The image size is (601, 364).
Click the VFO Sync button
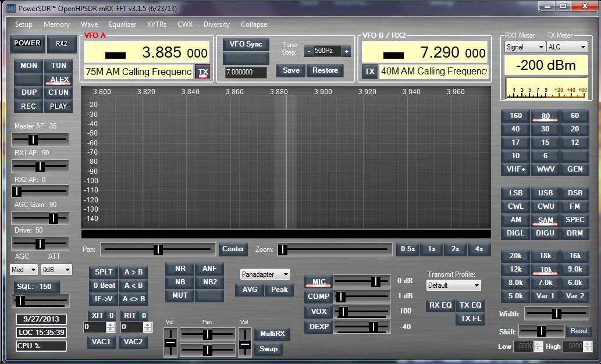246,45
